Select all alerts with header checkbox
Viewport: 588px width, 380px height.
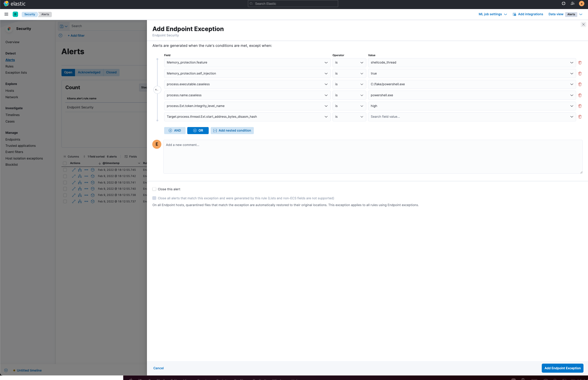tap(65, 163)
